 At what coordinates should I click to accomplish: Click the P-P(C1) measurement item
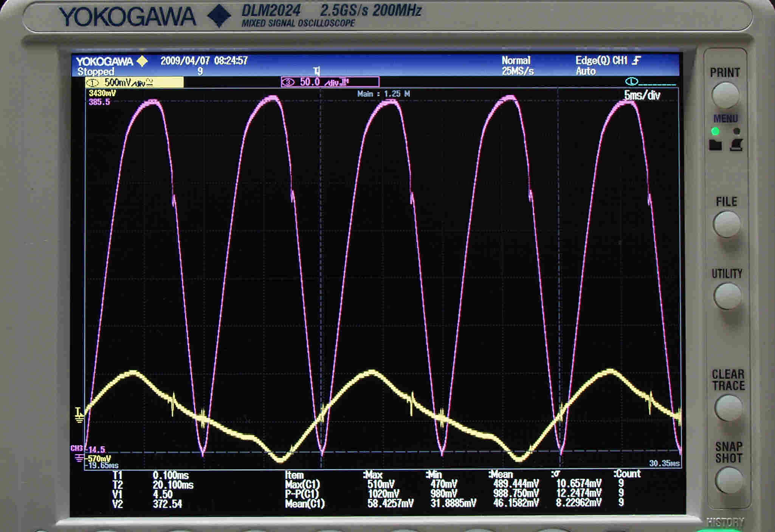[x=302, y=494]
